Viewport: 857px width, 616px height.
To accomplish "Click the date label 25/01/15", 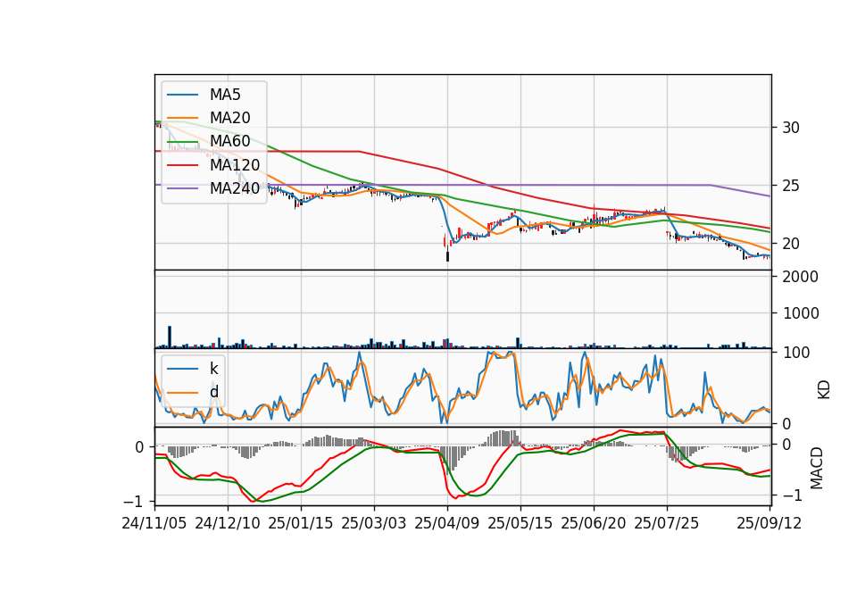I will tap(301, 523).
